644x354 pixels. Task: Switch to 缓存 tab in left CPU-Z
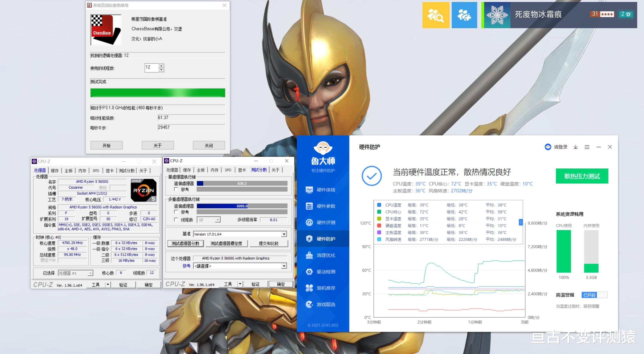(x=55, y=171)
